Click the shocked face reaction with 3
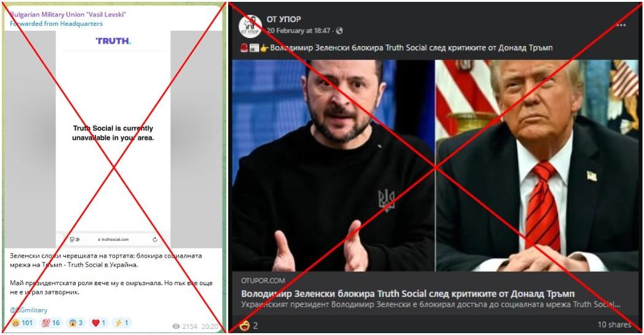644x335 pixels. click(76, 323)
